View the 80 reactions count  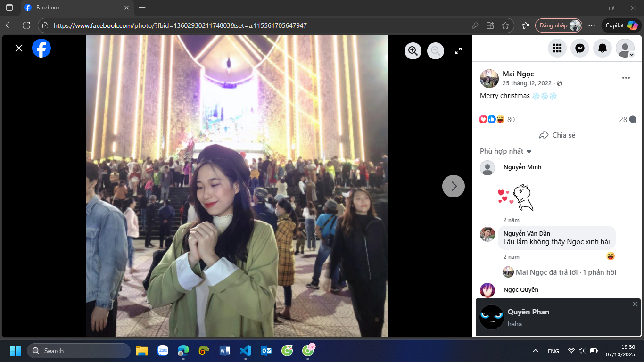coord(511,120)
